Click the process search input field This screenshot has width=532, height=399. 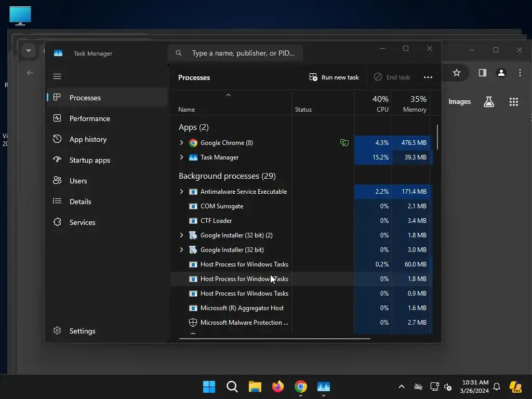tap(235, 54)
